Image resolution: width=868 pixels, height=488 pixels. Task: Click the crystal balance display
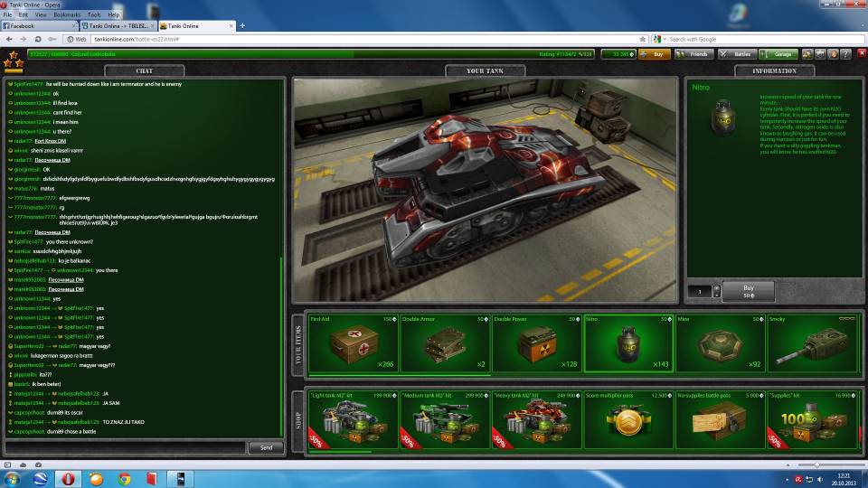pos(618,54)
